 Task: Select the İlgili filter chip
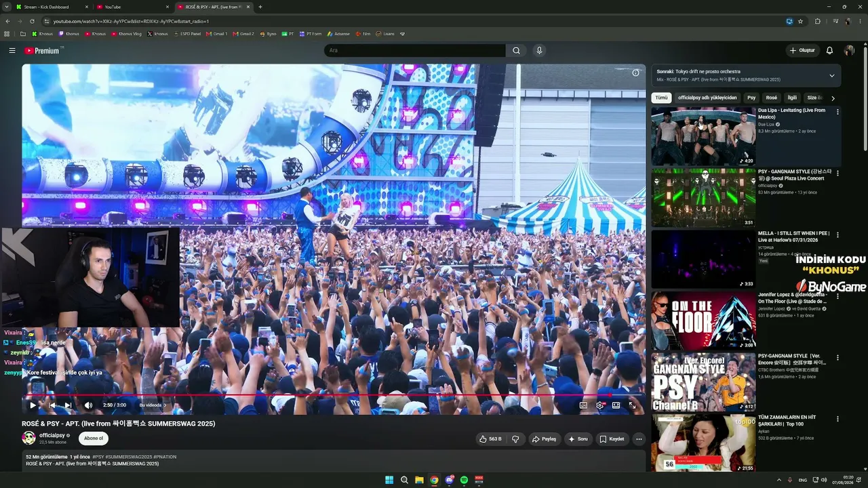pyautogui.click(x=792, y=98)
